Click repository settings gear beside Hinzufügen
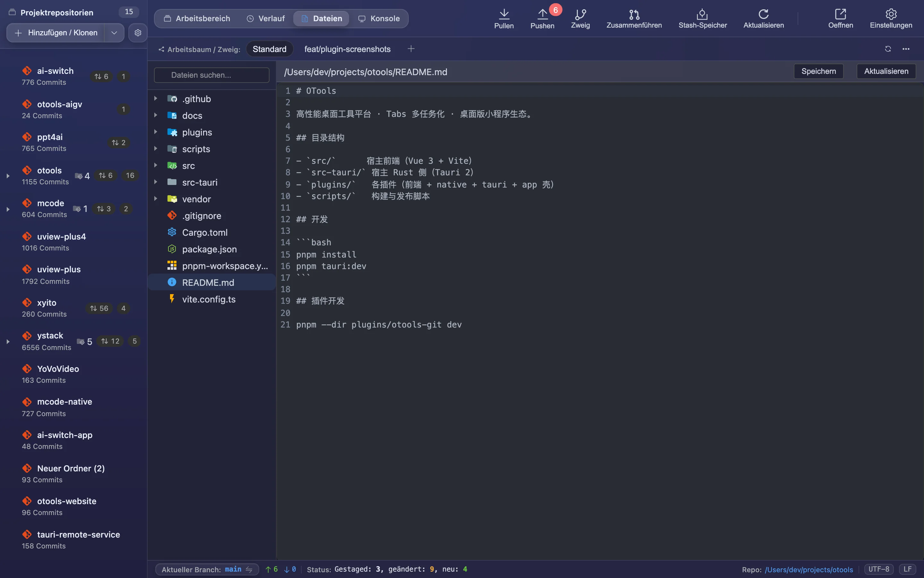 pos(138,33)
